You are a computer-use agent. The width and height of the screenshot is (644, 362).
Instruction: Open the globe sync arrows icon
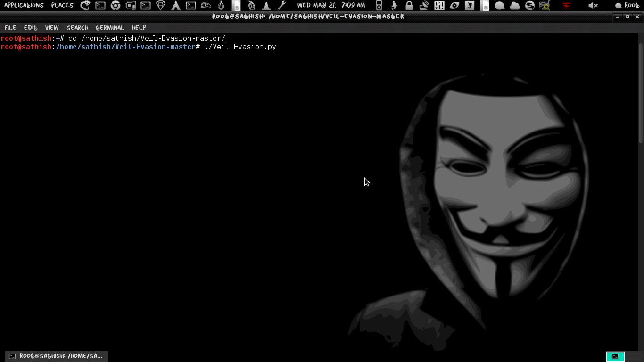[530, 6]
